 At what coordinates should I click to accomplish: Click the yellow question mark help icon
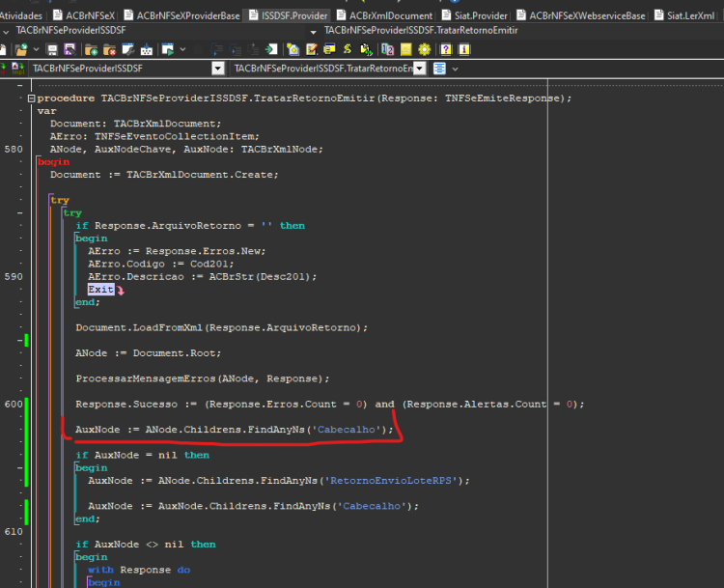tap(446, 49)
